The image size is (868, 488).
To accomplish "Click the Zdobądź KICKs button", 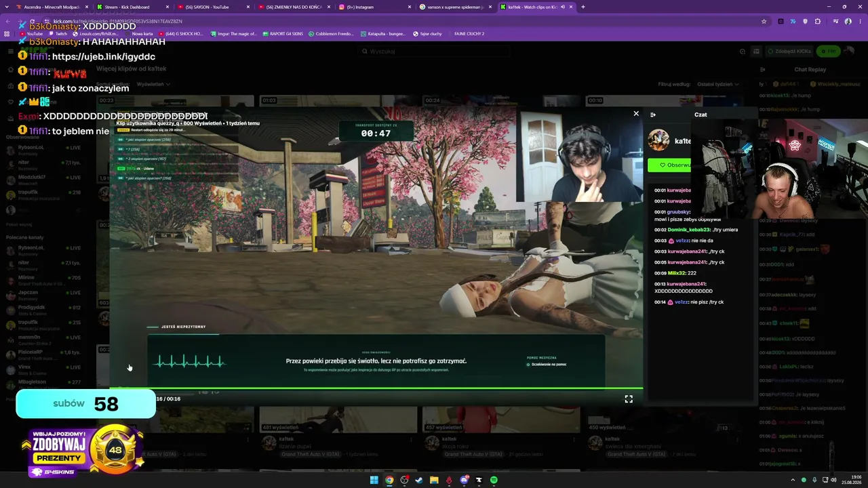I will pos(789,52).
